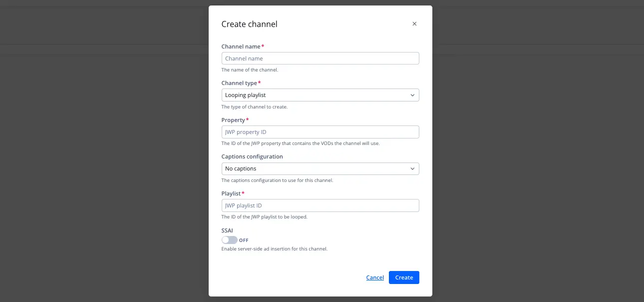Screen dimensions: 644x302
Task: Click the Create button
Action: pos(404,277)
